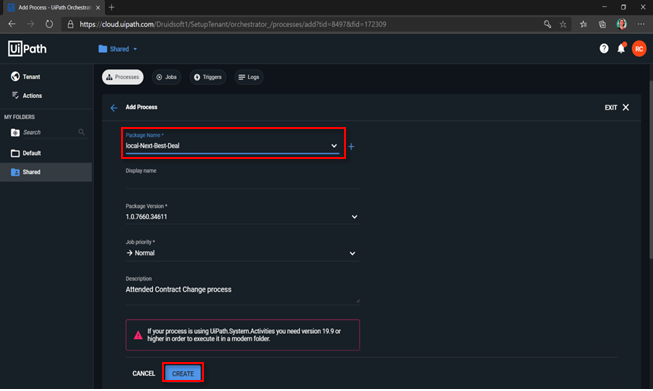This screenshot has width=653, height=391.
Task: Open the browser collections icon
Action: coord(602,25)
